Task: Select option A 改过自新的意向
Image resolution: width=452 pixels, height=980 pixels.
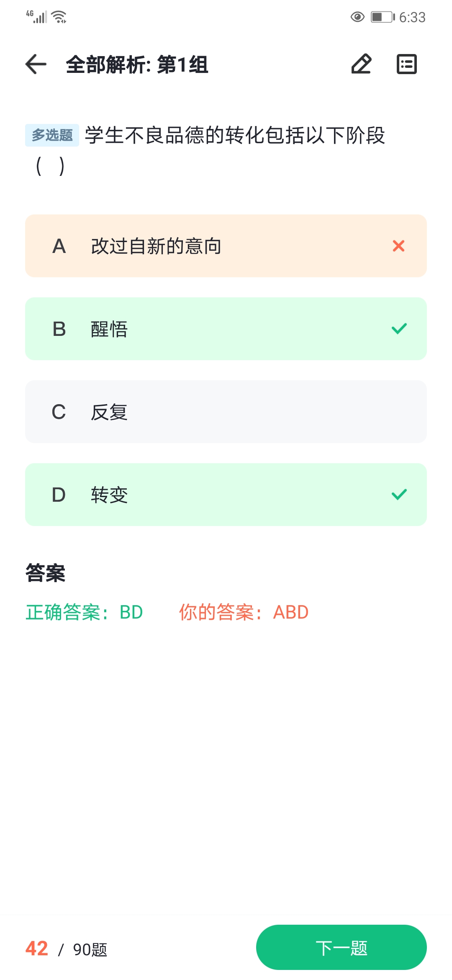Action: (226, 246)
